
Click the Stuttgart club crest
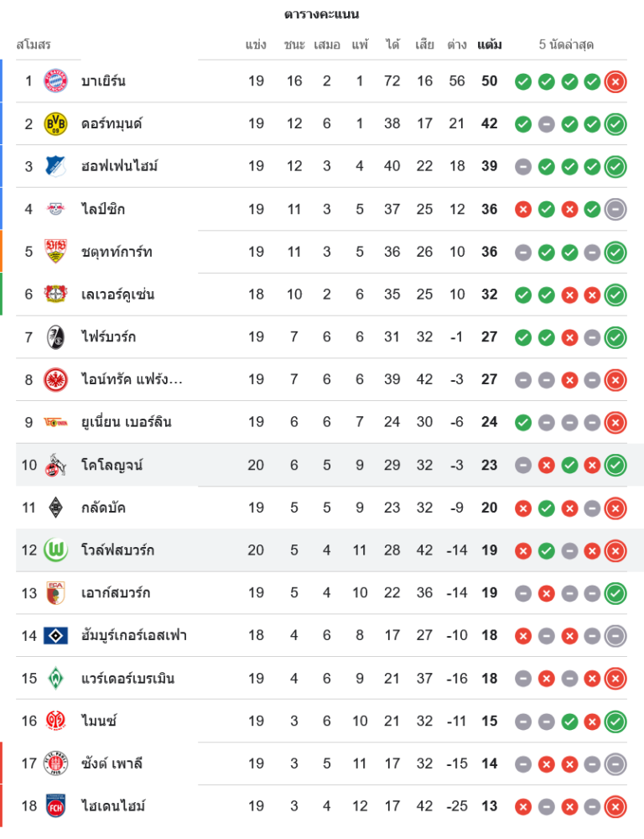click(56, 252)
